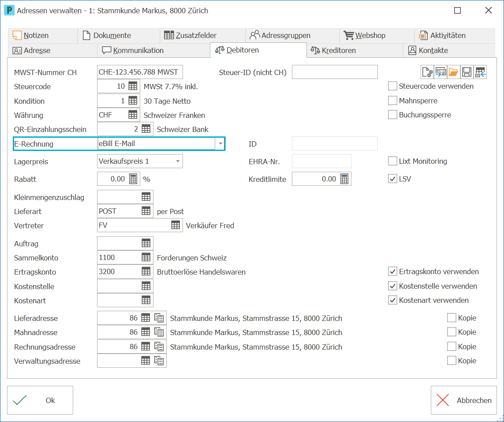Open the Steuercode lookup table icon
This screenshot has width=504, height=422.
coord(133,86)
